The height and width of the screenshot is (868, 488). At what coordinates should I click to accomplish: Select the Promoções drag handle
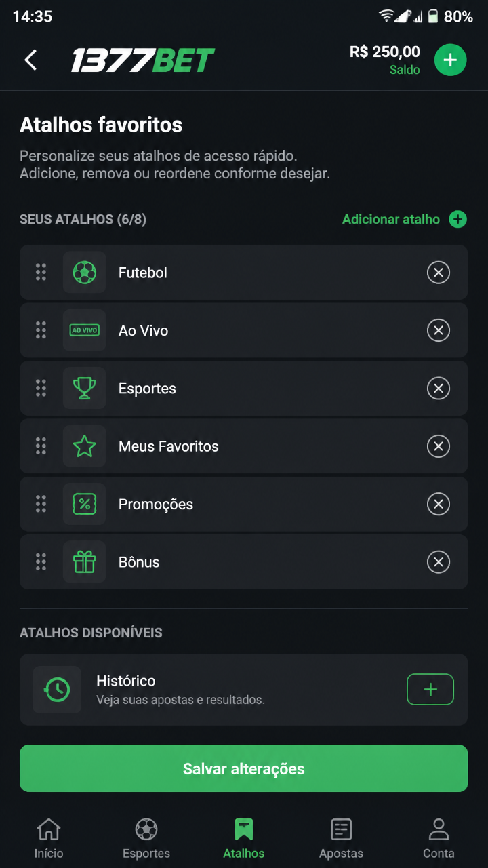pyautogui.click(x=41, y=504)
